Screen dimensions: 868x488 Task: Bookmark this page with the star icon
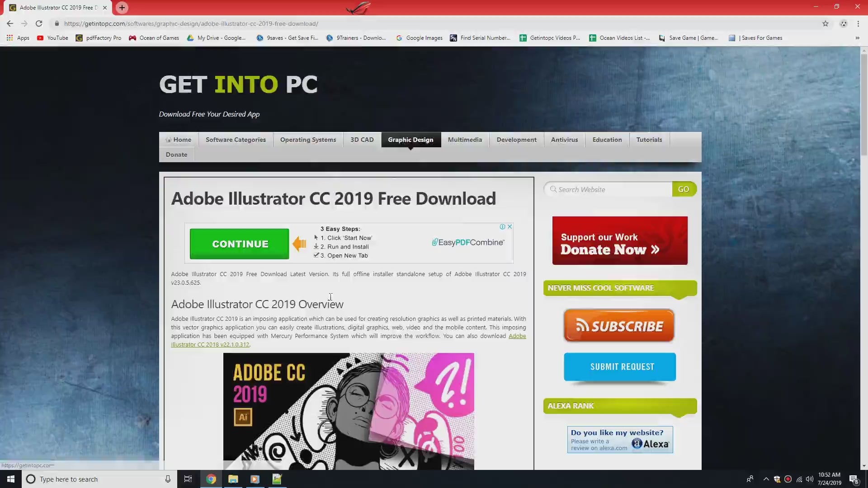(825, 23)
